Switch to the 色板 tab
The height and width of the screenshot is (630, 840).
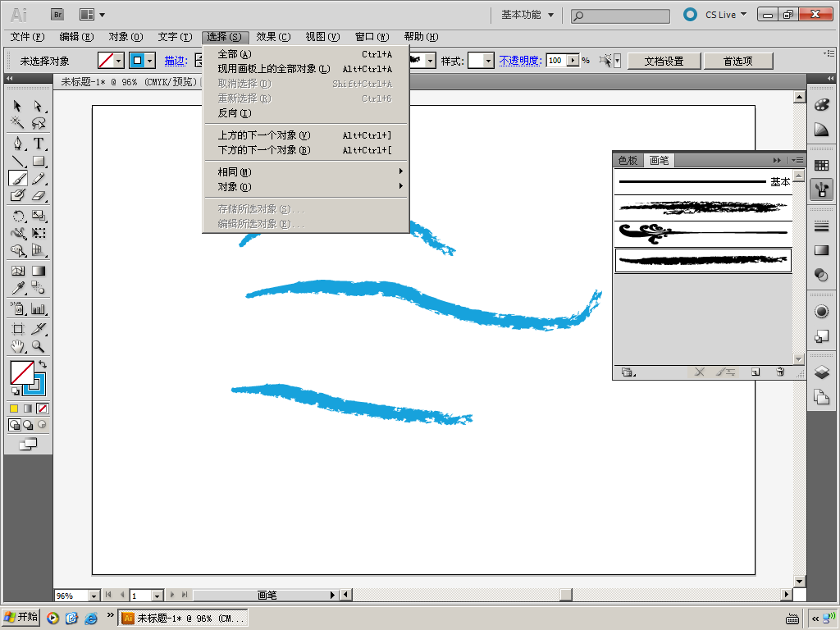[628, 160]
